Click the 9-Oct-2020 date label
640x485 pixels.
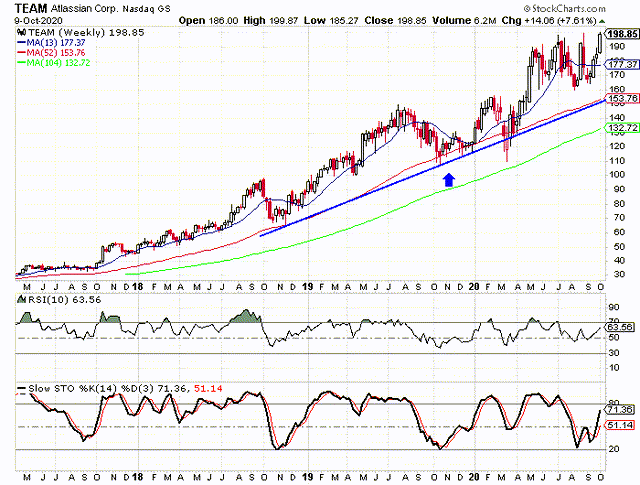(38, 20)
